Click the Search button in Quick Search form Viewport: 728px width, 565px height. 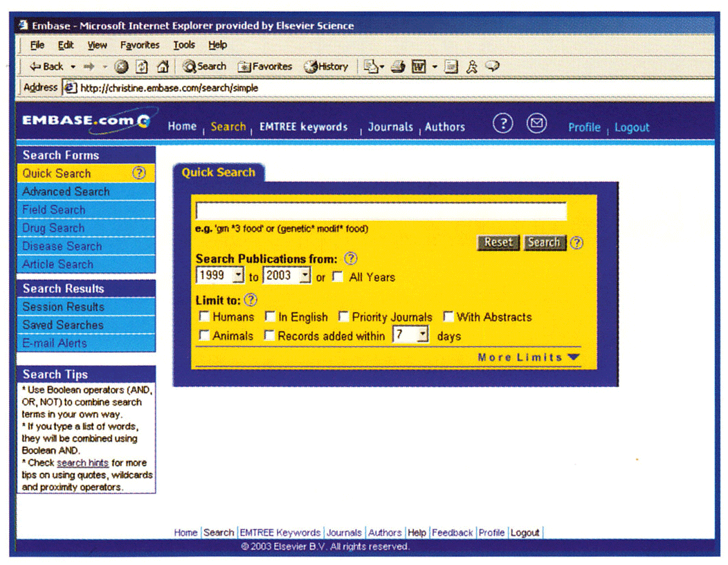[x=545, y=242]
